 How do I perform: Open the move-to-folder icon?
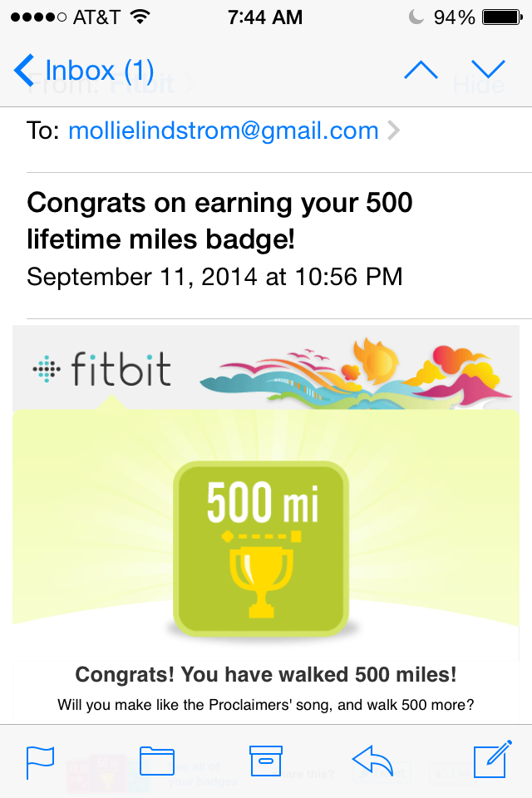(156, 761)
